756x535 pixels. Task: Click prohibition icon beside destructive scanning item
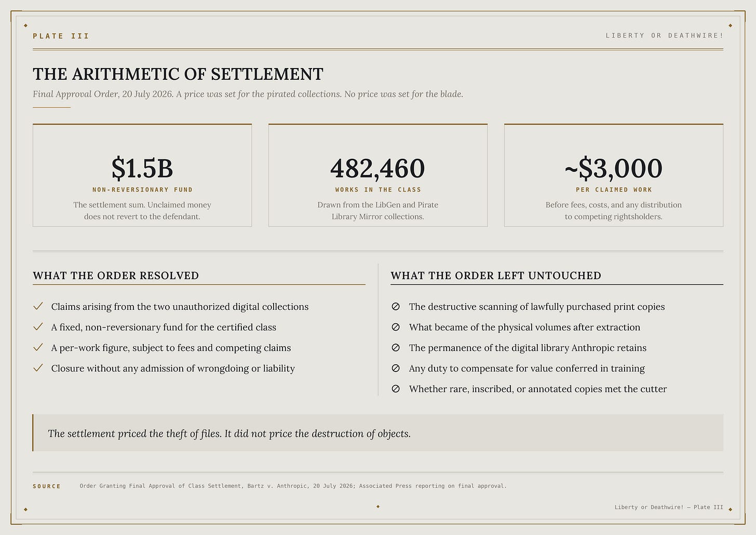[x=396, y=307]
